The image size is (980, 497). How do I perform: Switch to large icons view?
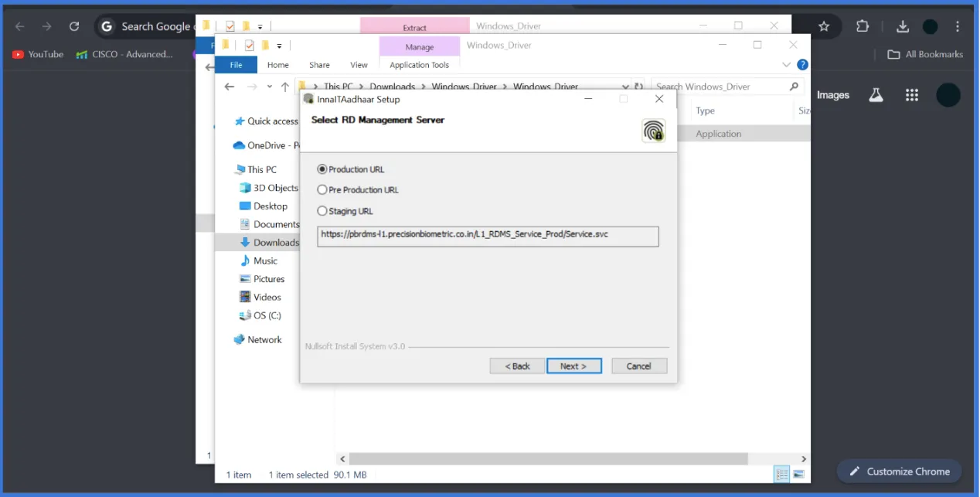coord(798,475)
